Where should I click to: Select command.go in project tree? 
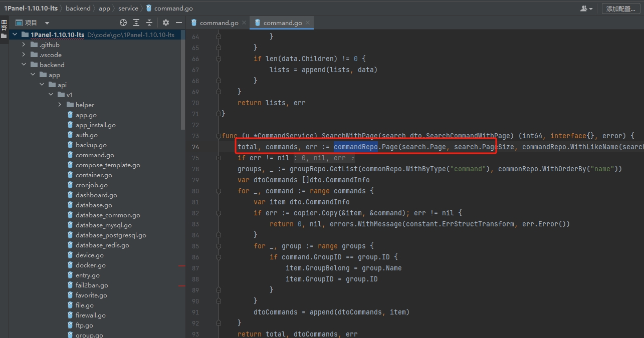(x=95, y=155)
